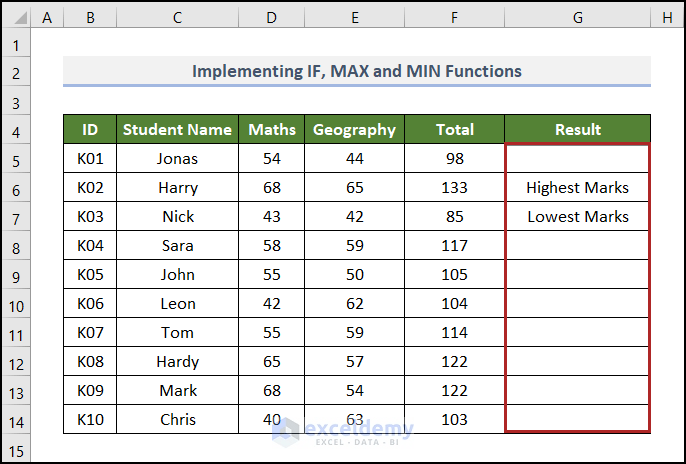Select Leon's Geography score 62
This screenshot has height=464, width=686.
[x=355, y=304]
